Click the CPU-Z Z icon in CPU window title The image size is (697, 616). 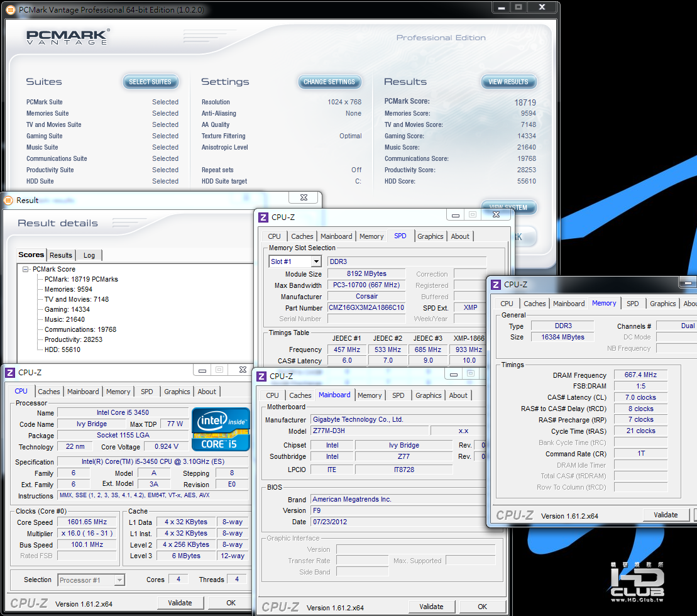pyautogui.click(x=10, y=373)
